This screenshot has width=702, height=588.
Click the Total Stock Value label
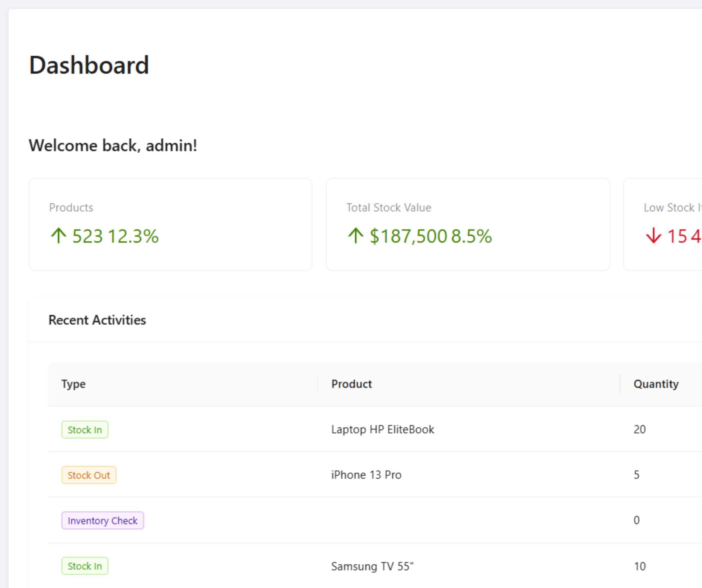(389, 207)
